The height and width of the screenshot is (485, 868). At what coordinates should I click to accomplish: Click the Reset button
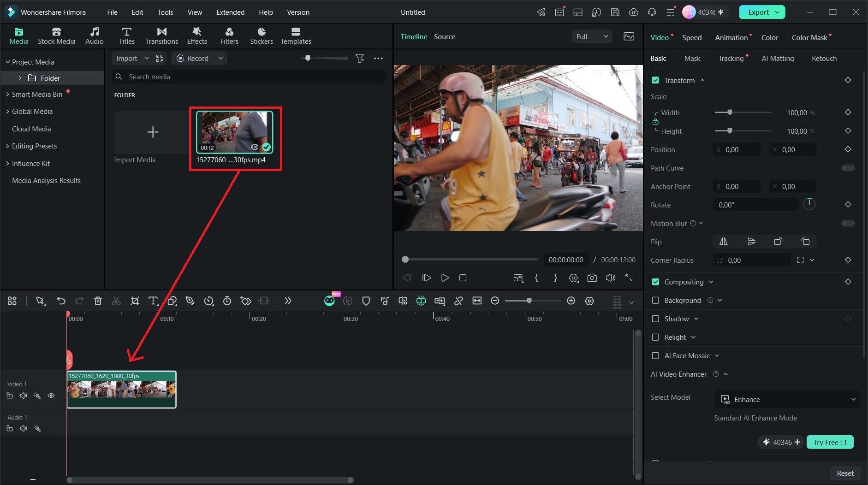(x=845, y=473)
